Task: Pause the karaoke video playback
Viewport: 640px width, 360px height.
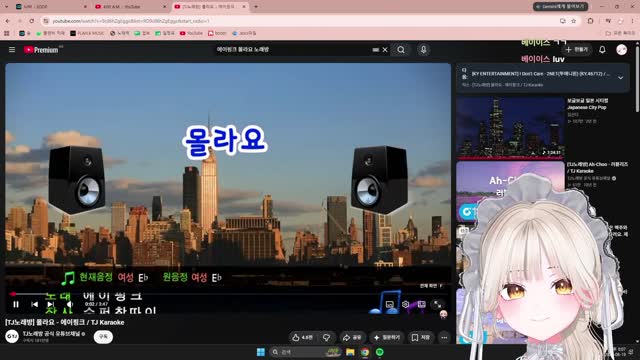Action: point(16,304)
